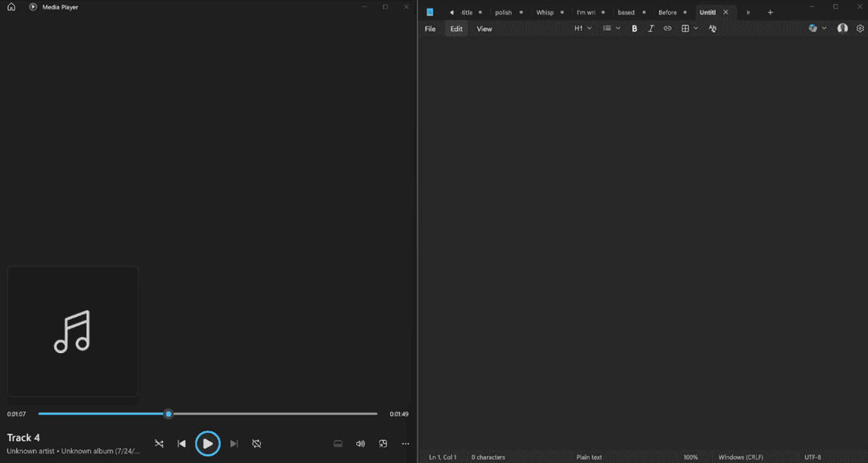The height and width of the screenshot is (463, 868).
Task: Skip to previous track
Action: click(181, 444)
